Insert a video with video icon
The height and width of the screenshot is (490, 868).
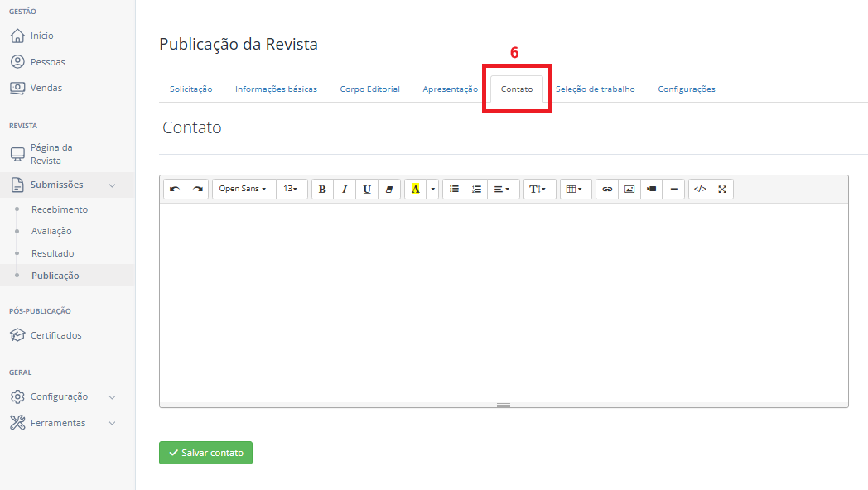(x=652, y=190)
